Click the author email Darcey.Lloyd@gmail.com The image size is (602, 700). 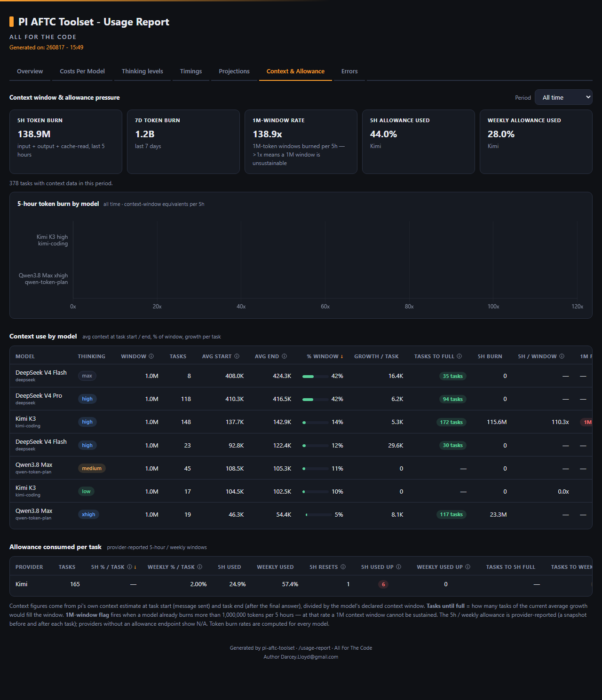tap(309, 657)
